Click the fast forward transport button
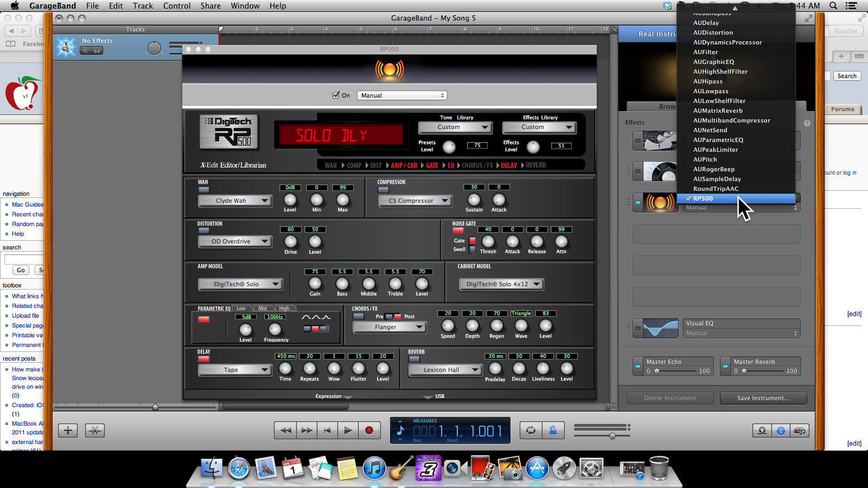The width and height of the screenshot is (868, 488). point(307,431)
